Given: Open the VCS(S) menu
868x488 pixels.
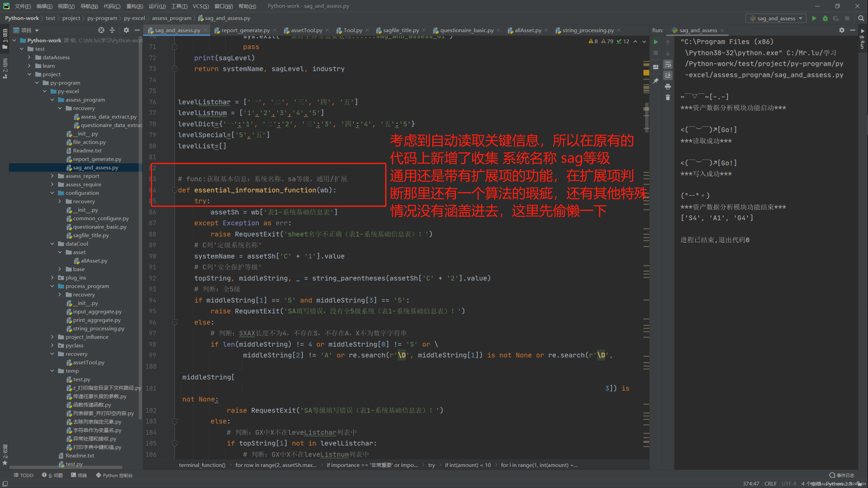Looking at the screenshot, I should point(201,6).
